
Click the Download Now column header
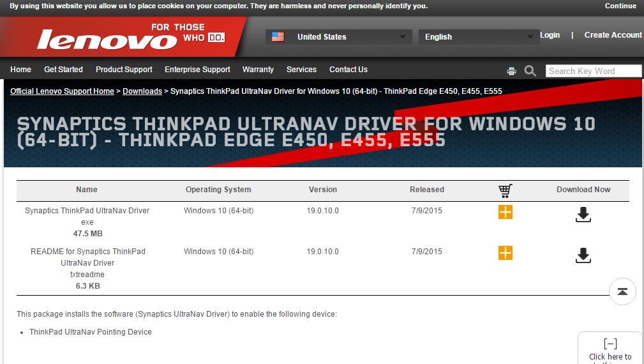[583, 190]
